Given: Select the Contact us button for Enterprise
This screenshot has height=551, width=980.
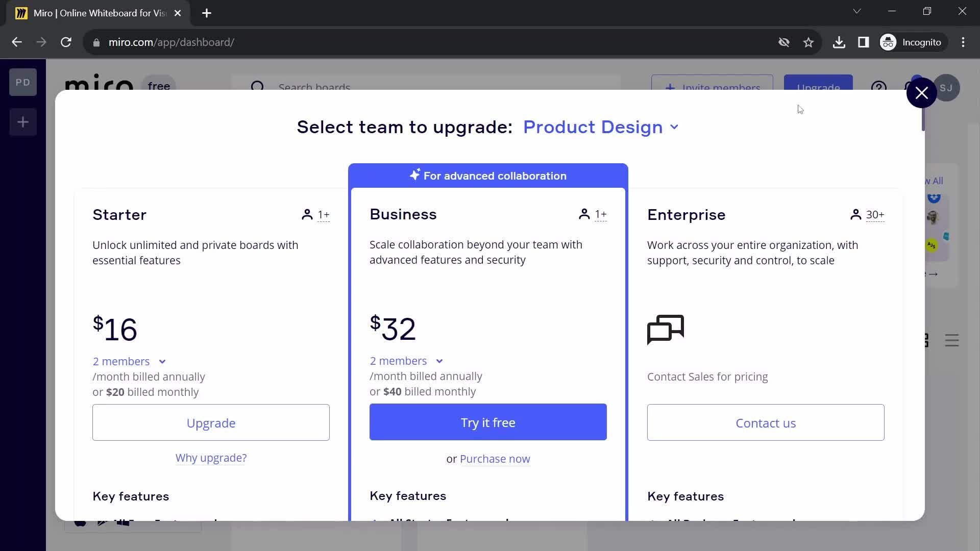Looking at the screenshot, I should coord(766,422).
